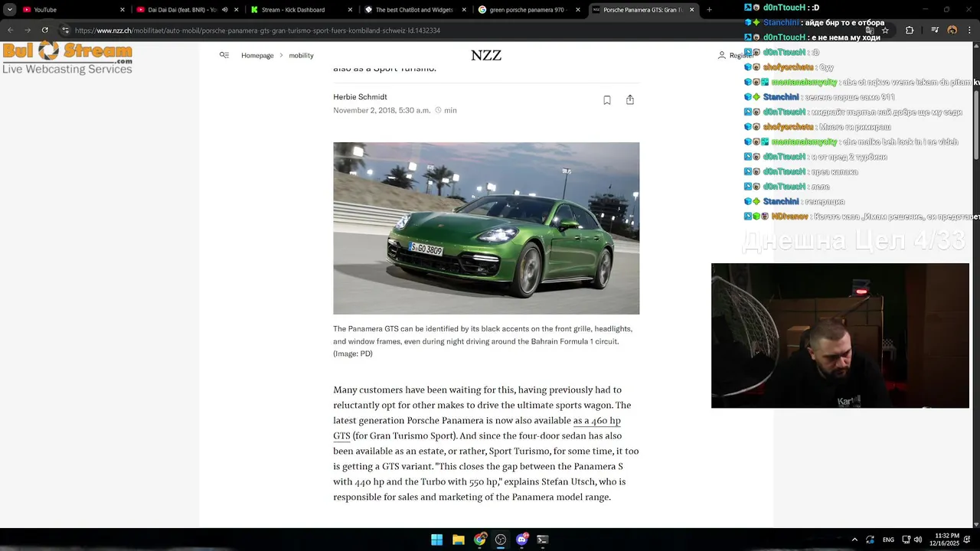Close the Kick Dashboard tab

(351, 10)
